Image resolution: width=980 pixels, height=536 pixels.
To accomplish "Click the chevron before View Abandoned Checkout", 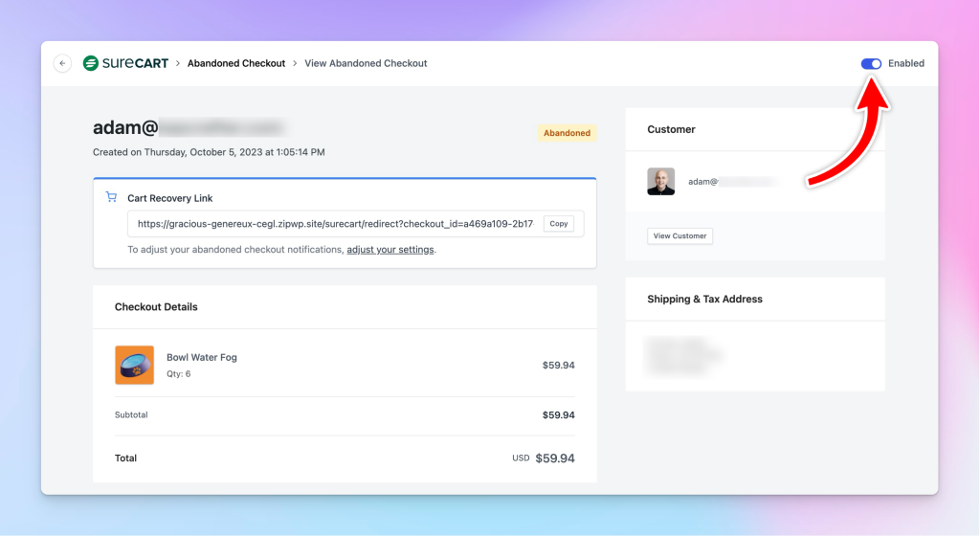I will point(295,64).
